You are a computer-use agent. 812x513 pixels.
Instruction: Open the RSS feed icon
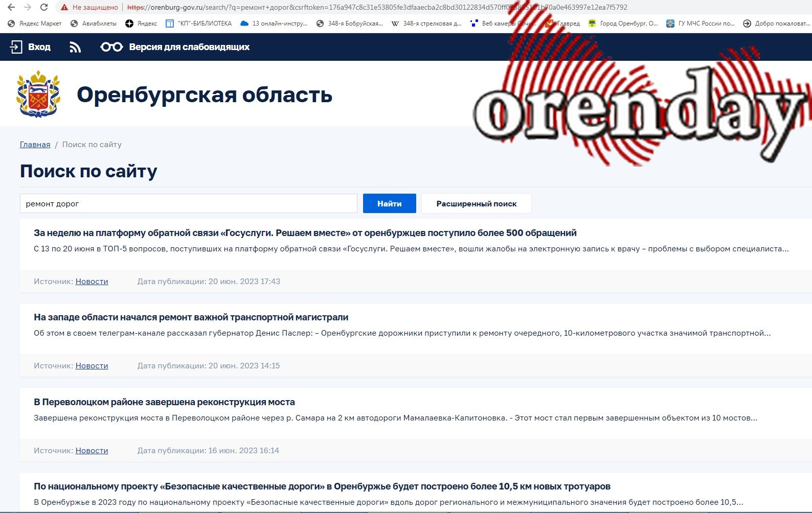coord(75,47)
